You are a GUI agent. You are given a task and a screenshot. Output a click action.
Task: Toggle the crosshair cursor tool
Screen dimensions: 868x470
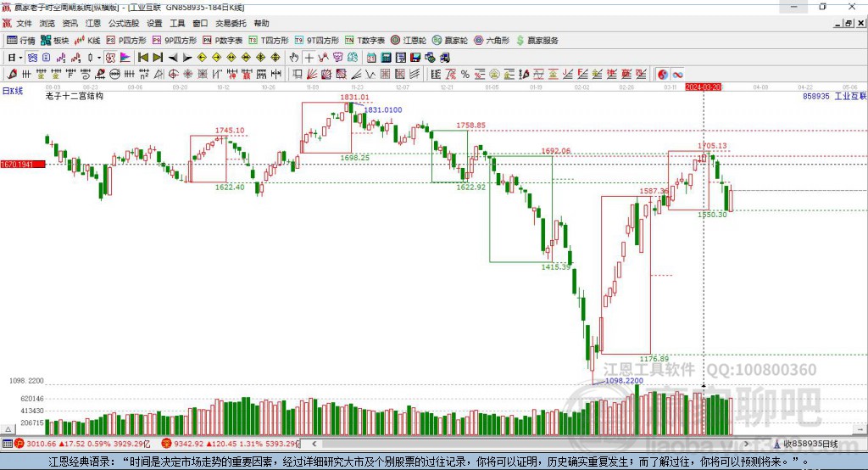(309, 58)
